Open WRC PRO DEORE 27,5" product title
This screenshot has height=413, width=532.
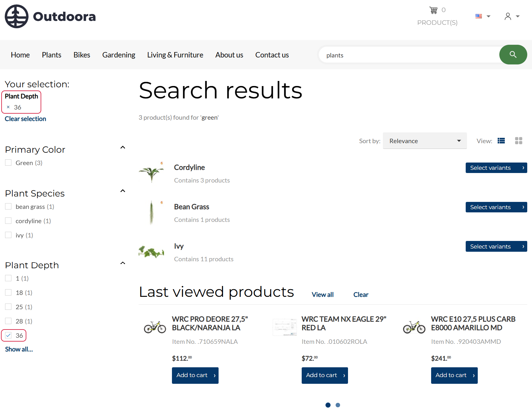210,323
